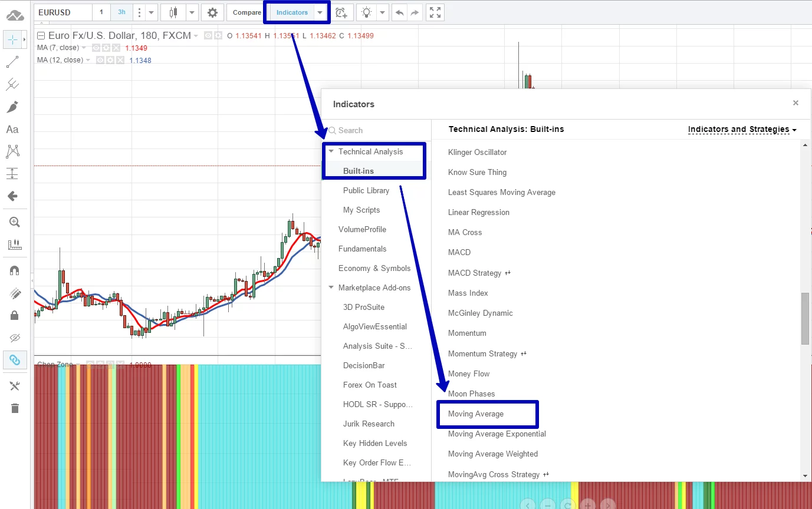This screenshot has width=812, height=509.
Task: Add the MACD indicator
Action: point(459,252)
